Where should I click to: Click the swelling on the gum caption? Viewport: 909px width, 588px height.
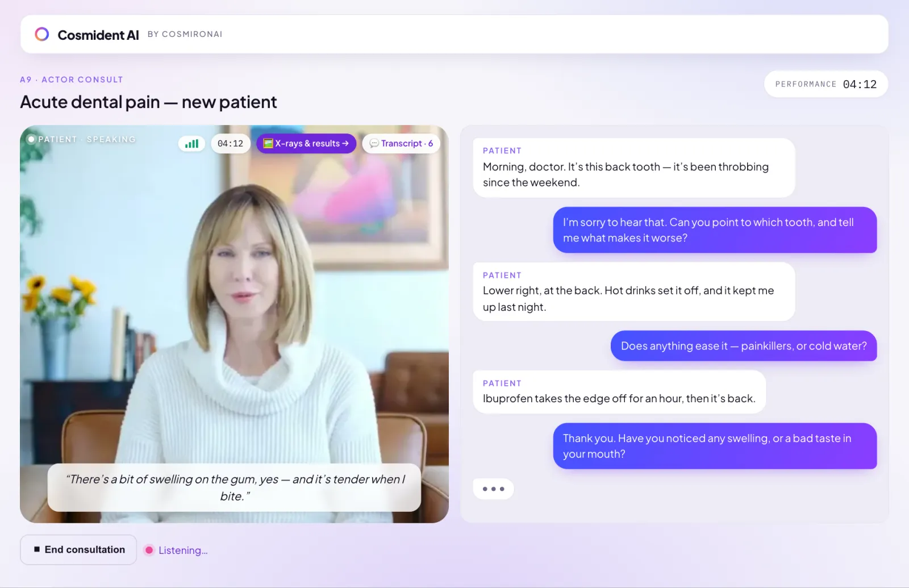(x=234, y=487)
